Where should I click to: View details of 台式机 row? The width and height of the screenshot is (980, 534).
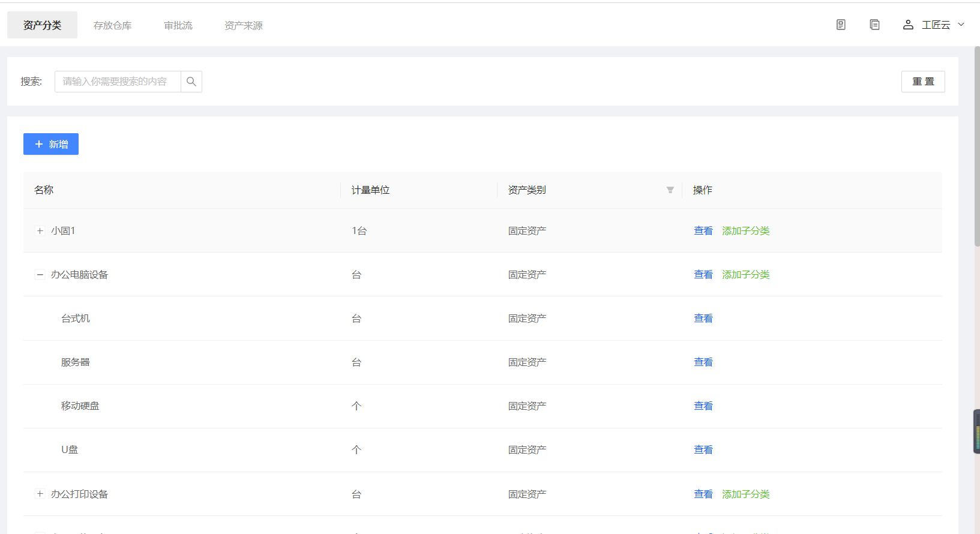[703, 319]
